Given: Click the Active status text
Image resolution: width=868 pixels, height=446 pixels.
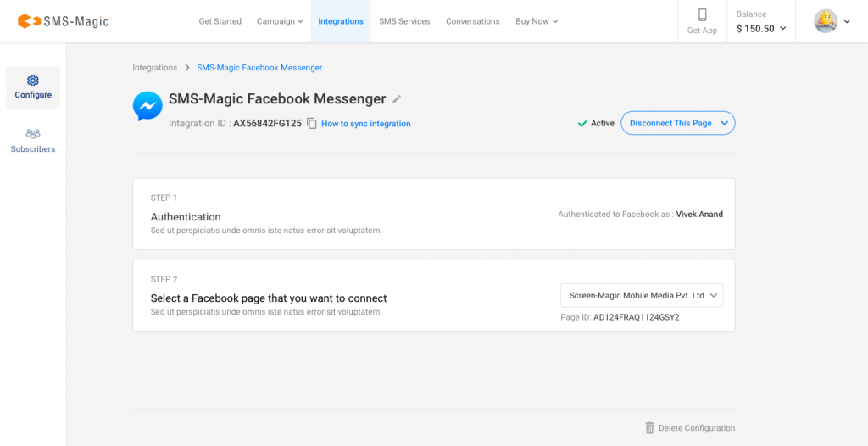Looking at the screenshot, I should coord(603,123).
